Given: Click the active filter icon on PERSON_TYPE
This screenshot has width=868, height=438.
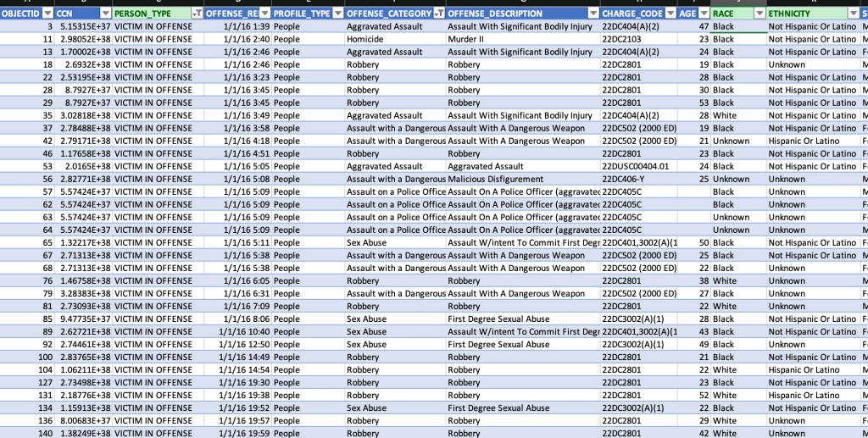Looking at the screenshot, I should 197,14.
